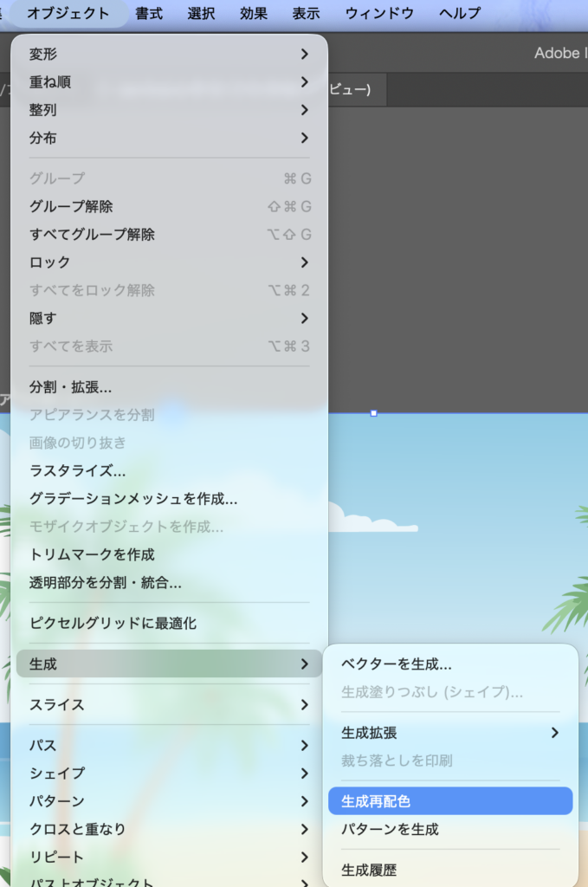Choose グラデーションメッシュを作成...
The width and height of the screenshot is (588, 887).
pyautogui.click(x=169, y=499)
